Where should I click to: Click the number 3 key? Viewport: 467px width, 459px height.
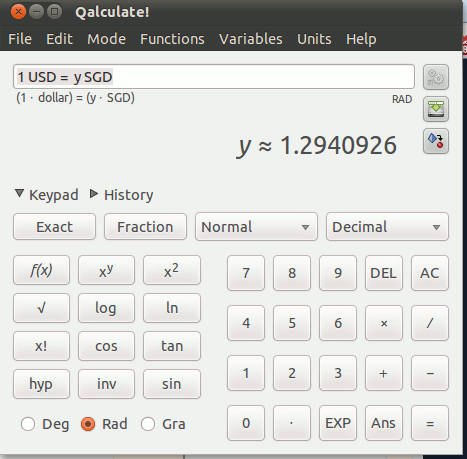coord(338,373)
